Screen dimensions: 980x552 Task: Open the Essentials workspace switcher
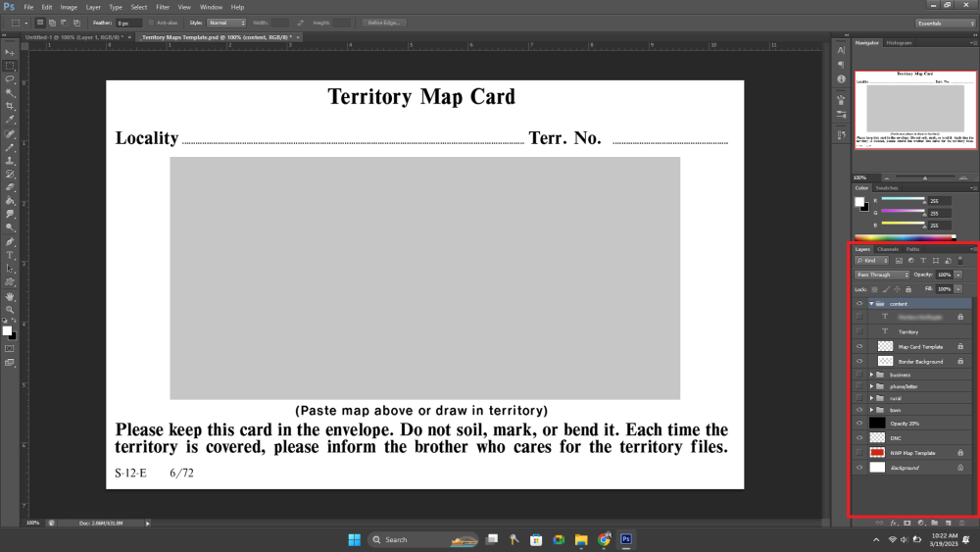coord(944,22)
